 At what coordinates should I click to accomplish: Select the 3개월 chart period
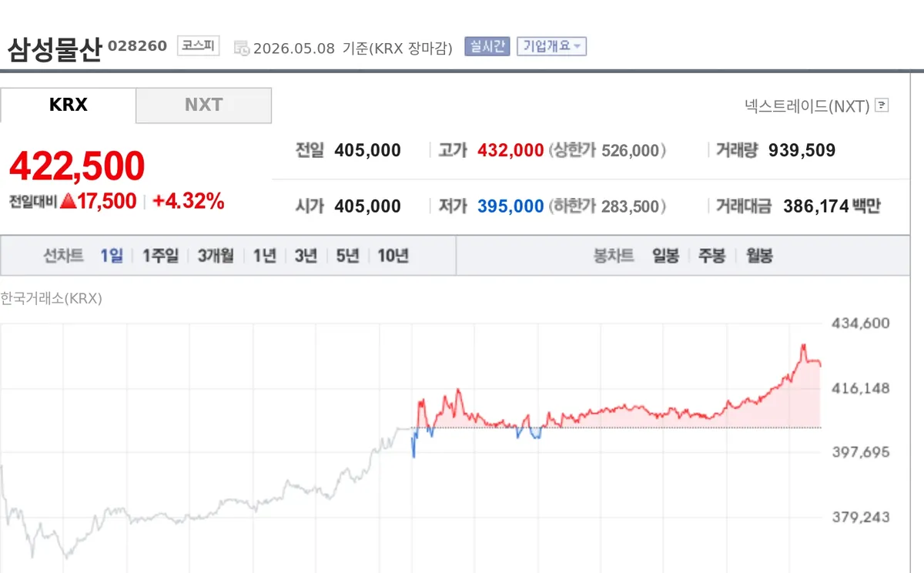click(216, 256)
